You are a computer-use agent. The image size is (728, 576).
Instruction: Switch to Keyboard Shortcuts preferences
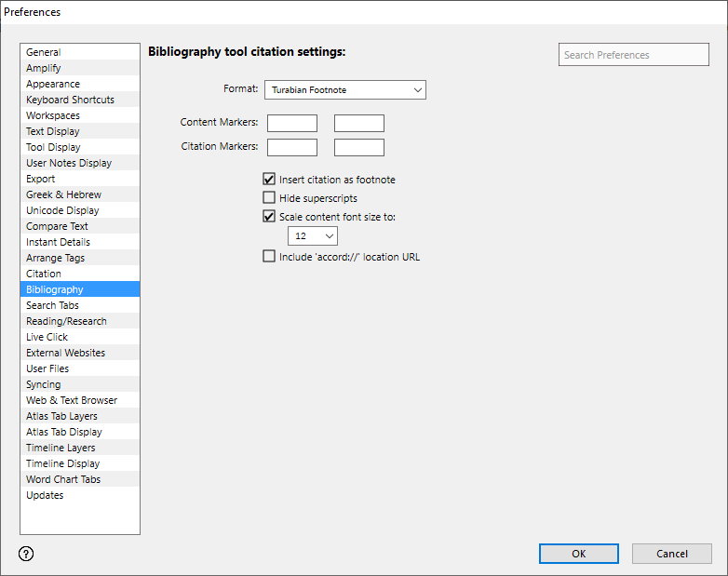coord(71,100)
